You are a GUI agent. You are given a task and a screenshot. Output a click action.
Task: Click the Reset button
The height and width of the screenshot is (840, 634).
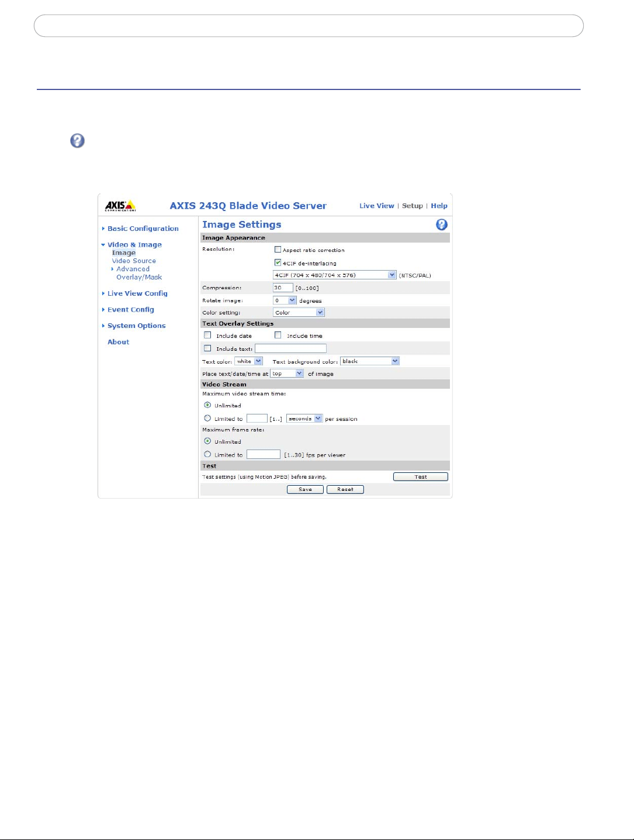[x=345, y=489]
